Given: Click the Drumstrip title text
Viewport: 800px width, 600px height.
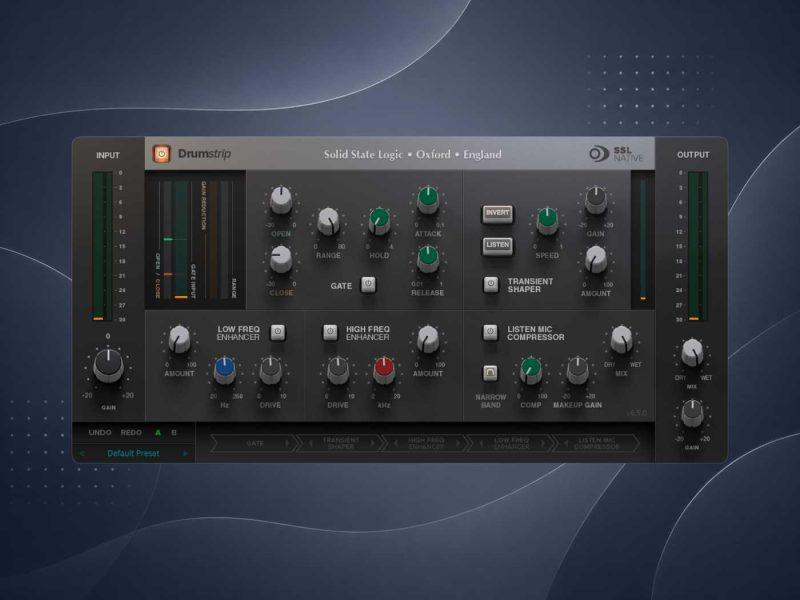Looking at the screenshot, I should pos(204,154).
